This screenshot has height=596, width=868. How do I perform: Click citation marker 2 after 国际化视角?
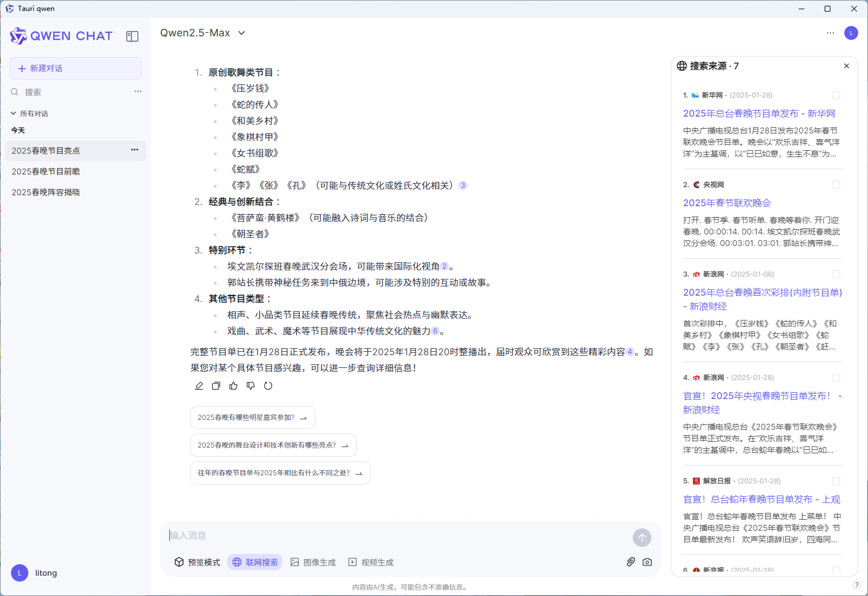tap(444, 266)
